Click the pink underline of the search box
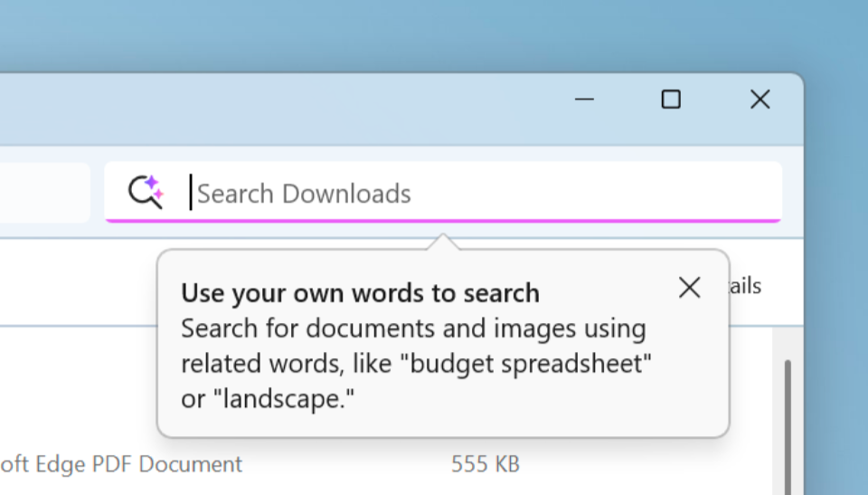 tap(443, 220)
